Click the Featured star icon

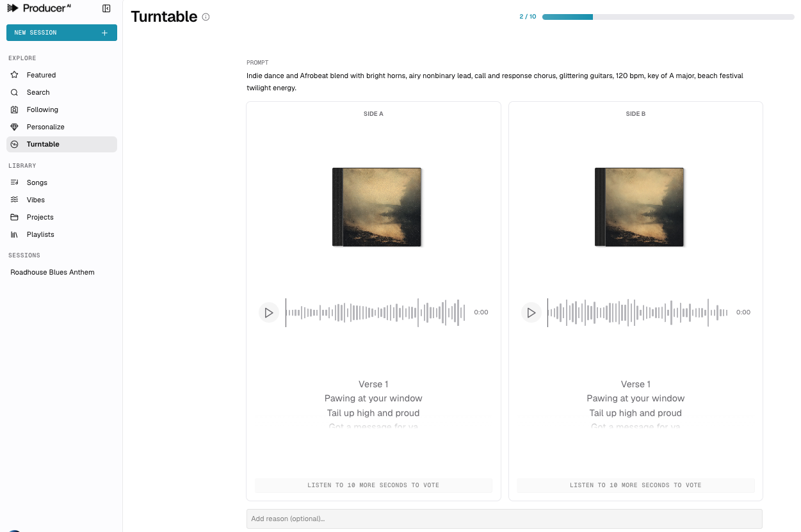(x=15, y=75)
